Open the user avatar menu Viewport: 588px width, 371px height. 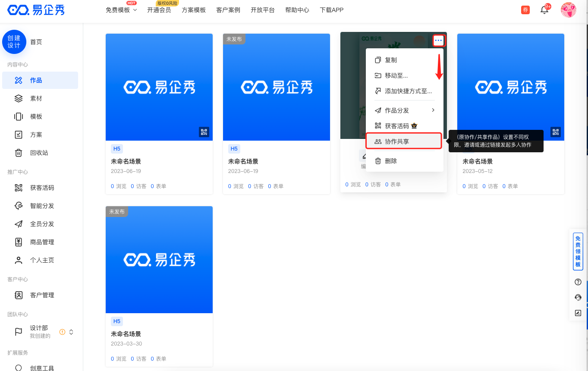568,10
